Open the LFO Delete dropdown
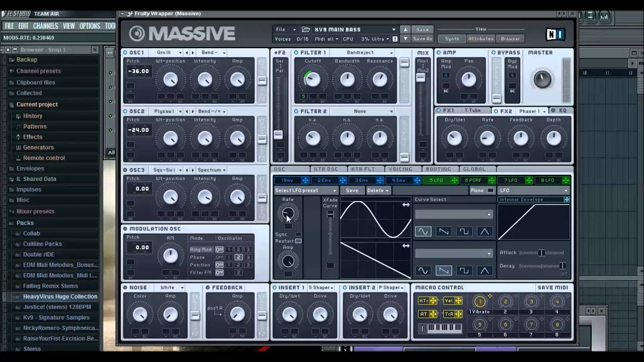 (x=378, y=191)
